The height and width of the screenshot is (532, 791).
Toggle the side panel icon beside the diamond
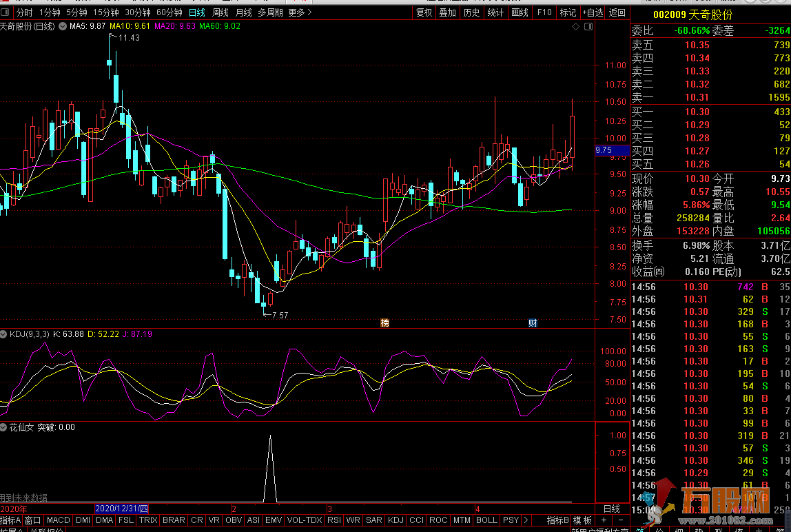coord(588,26)
